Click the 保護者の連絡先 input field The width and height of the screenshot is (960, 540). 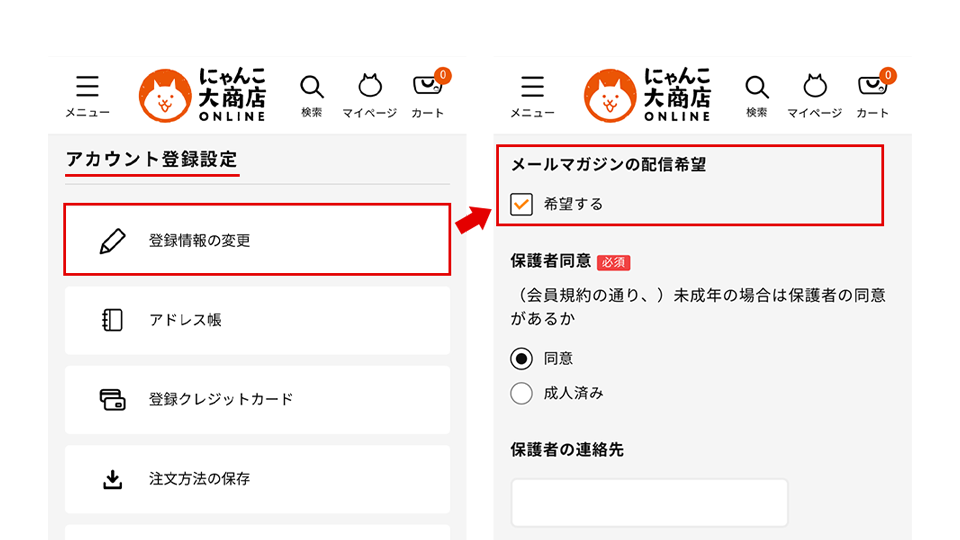click(649, 502)
